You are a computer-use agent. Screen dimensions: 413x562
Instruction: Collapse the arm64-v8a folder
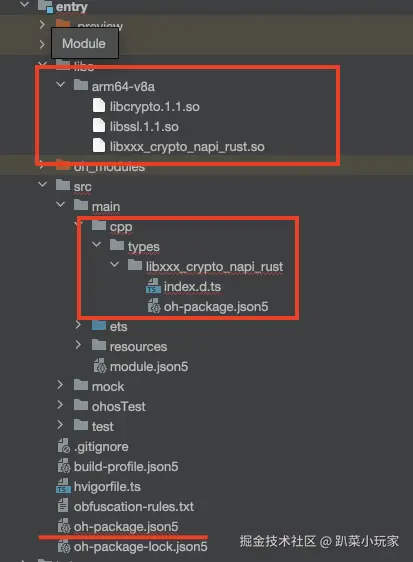pos(61,85)
